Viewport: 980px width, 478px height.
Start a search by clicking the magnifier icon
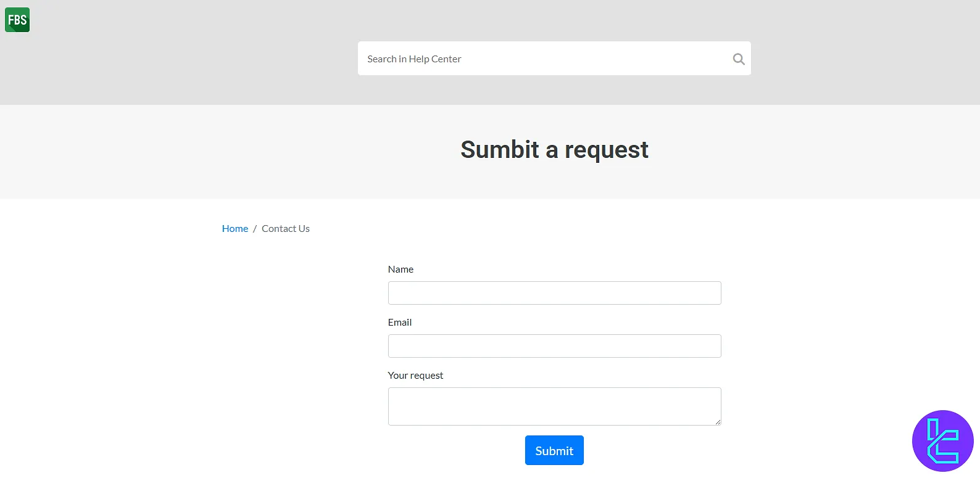click(x=738, y=59)
